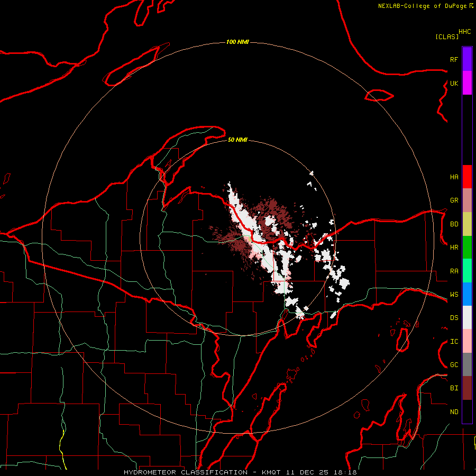The height and width of the screenshot is (476, 476).
Task: Select the IC pink legend swatch
Action: 467,341
